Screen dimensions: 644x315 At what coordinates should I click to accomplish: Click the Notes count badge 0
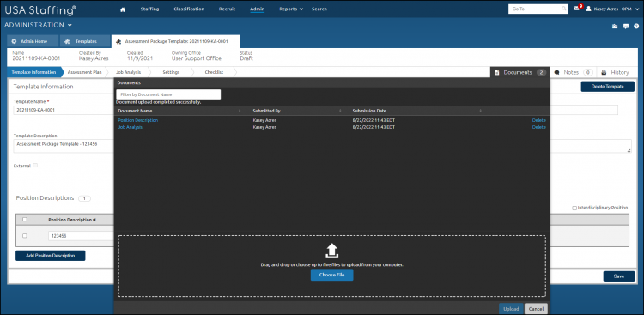[587, 72]
